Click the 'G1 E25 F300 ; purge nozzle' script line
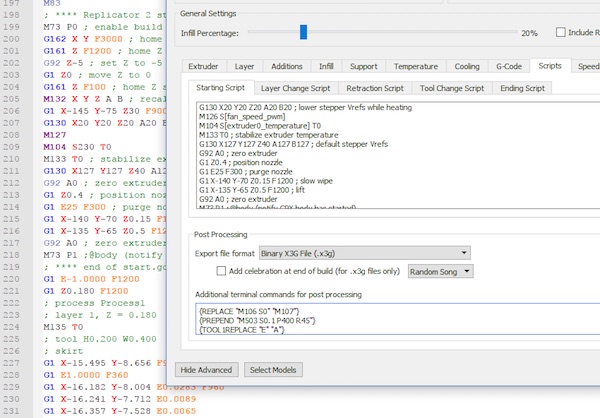Screen dimensions: 600x418 tap(246, 171)
